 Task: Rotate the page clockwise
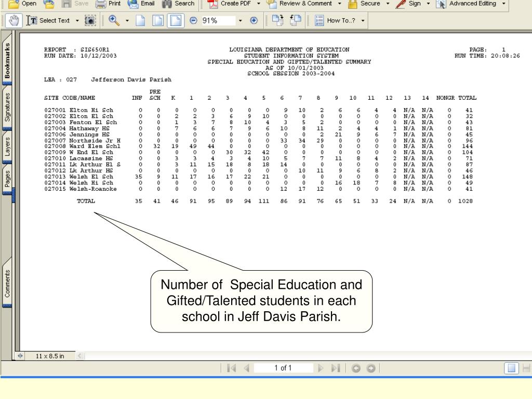point(277,21)
